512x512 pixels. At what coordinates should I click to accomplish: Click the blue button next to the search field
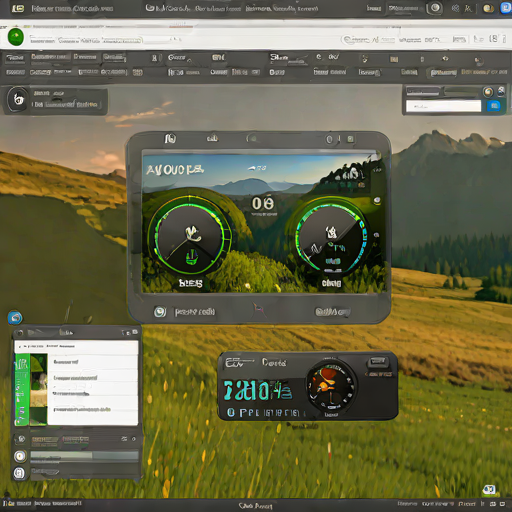pos(494,106)
